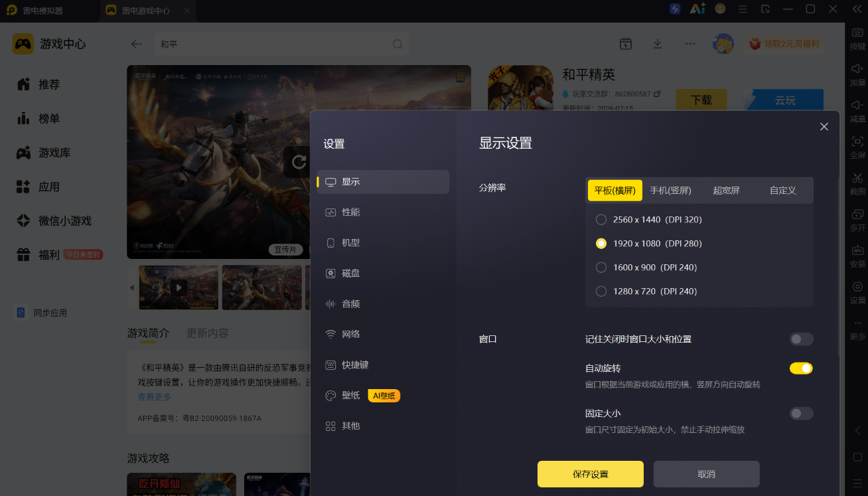The width and height of the screenshot is (868, 496).
Task: Open the 性能 settings category
Action: pos(383,212)
